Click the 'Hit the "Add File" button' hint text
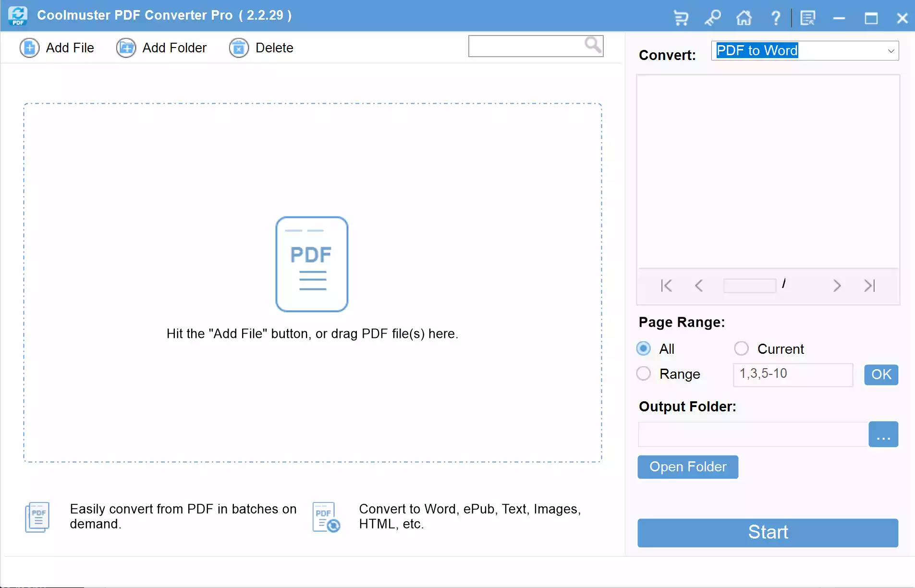The image size is (915, 588). click(x=312, y=334)
